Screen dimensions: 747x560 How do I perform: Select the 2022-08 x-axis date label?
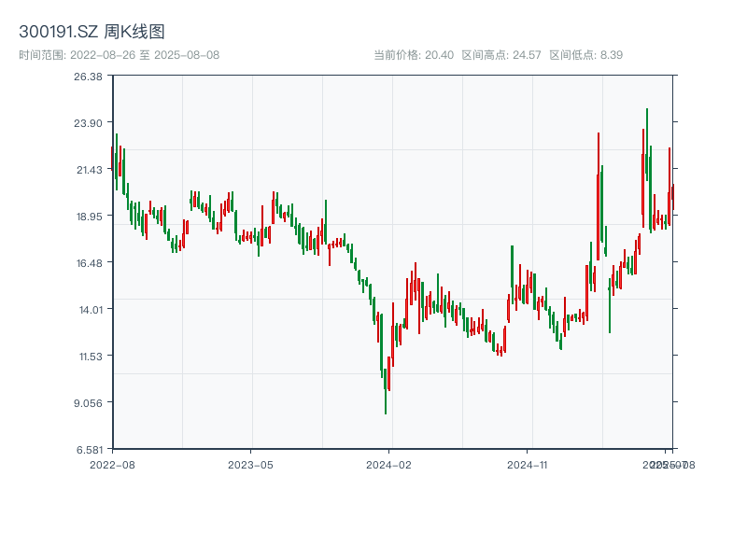tap(112, 464)
